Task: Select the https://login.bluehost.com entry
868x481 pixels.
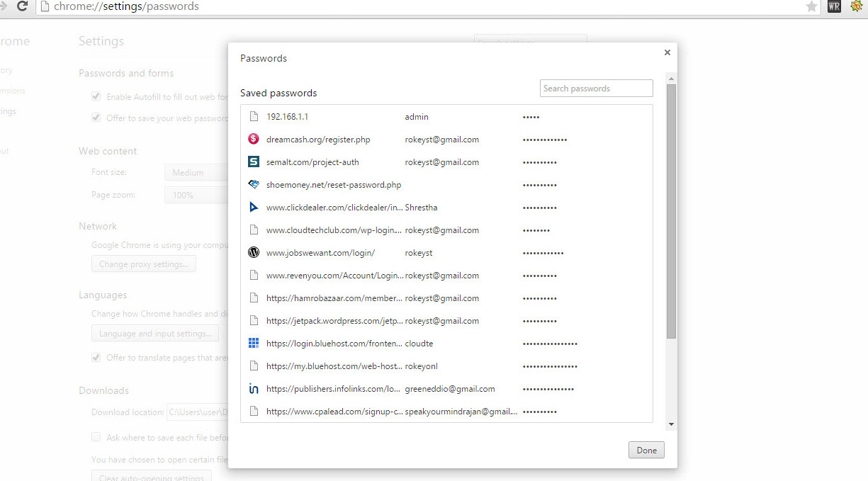Action: (334, 344)
